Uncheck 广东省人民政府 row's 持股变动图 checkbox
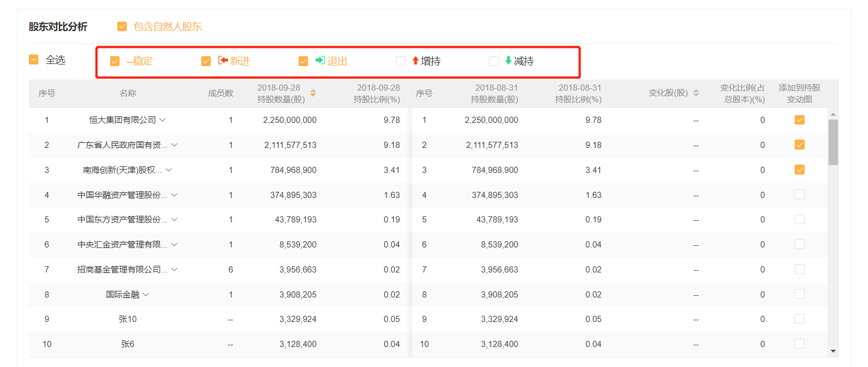This screenshot has width=868, height=367. point(800,145)
